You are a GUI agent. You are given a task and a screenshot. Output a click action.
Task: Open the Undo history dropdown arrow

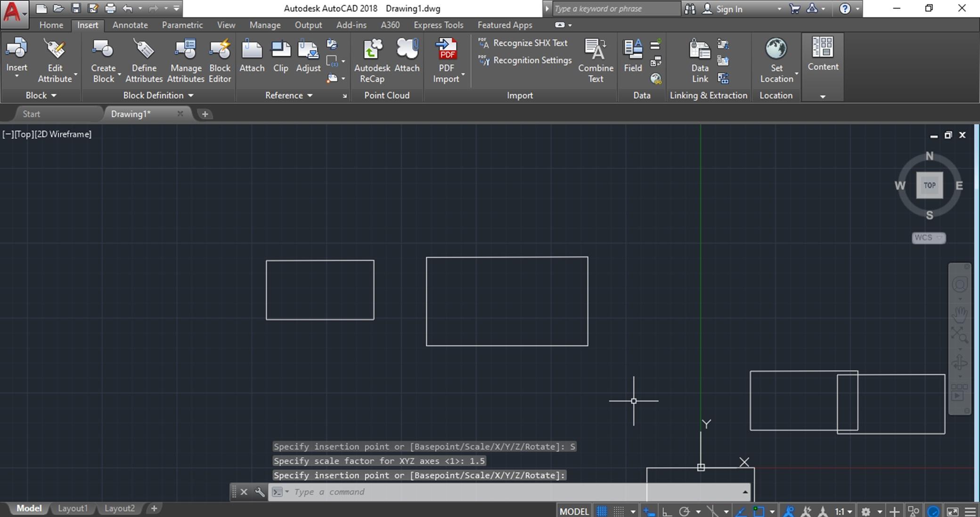coord(140,8)
